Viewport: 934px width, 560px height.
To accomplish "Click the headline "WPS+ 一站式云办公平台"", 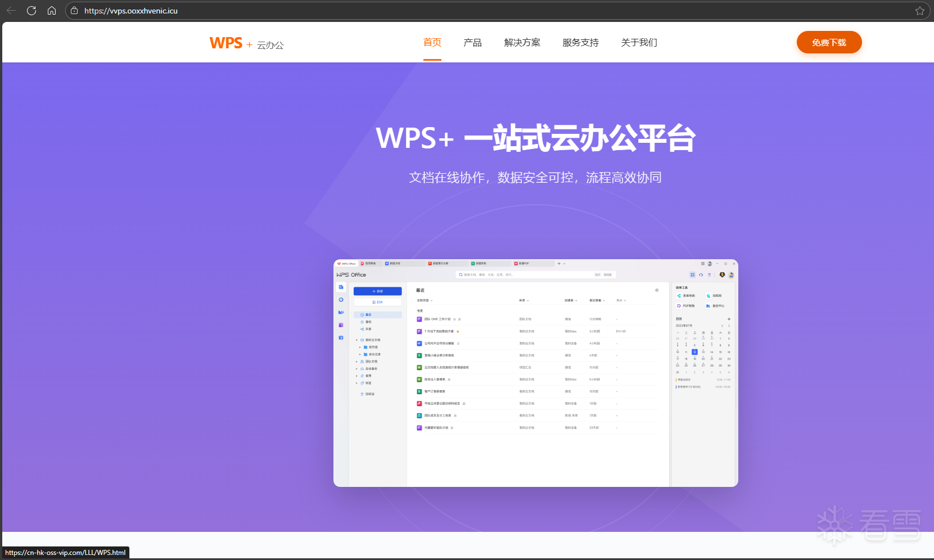I will [536, 138].
